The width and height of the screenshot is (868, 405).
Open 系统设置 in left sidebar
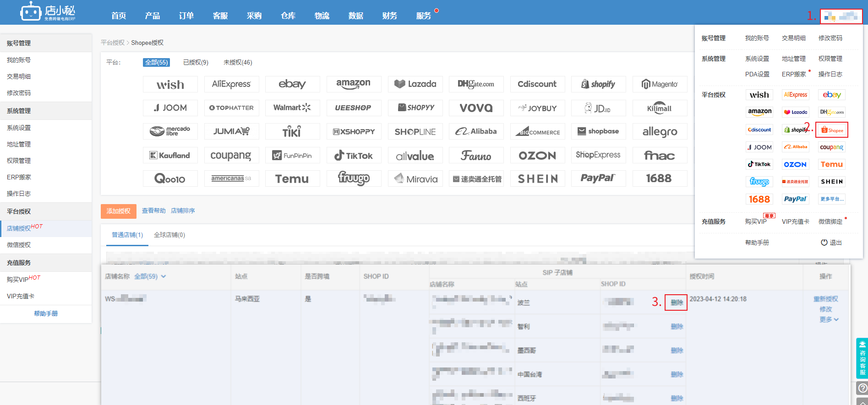click(x=19, y=128)
